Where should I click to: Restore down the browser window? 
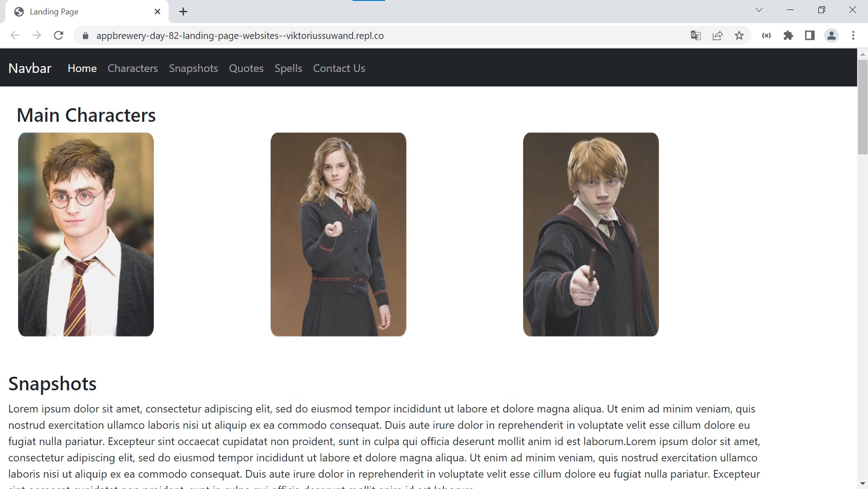[x=821, y=10]
